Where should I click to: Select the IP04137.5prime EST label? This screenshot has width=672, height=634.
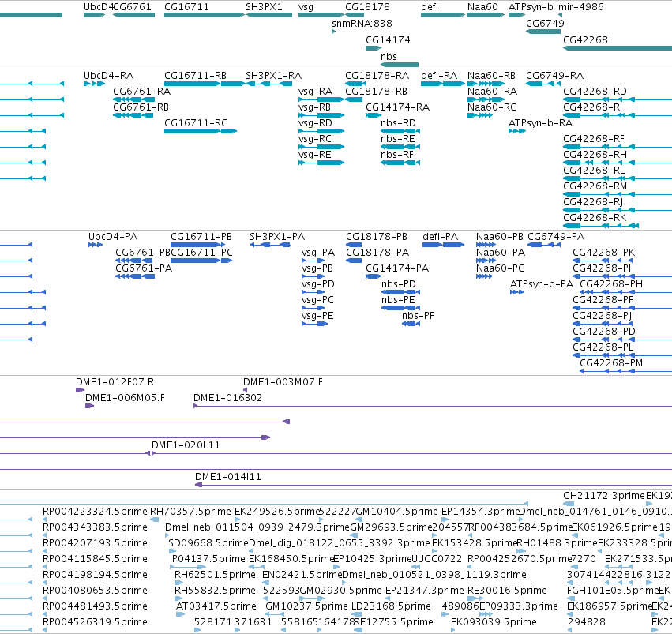(x=208, y=559)
